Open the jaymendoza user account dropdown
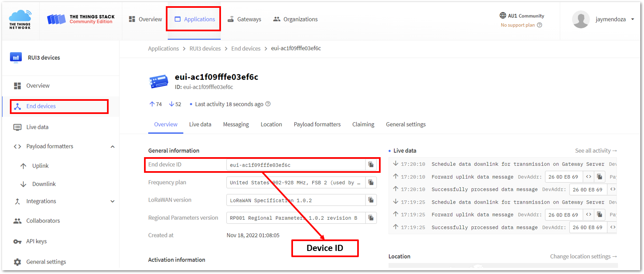The width and height of the screenshot is (644, 274). tap(632, 19)
